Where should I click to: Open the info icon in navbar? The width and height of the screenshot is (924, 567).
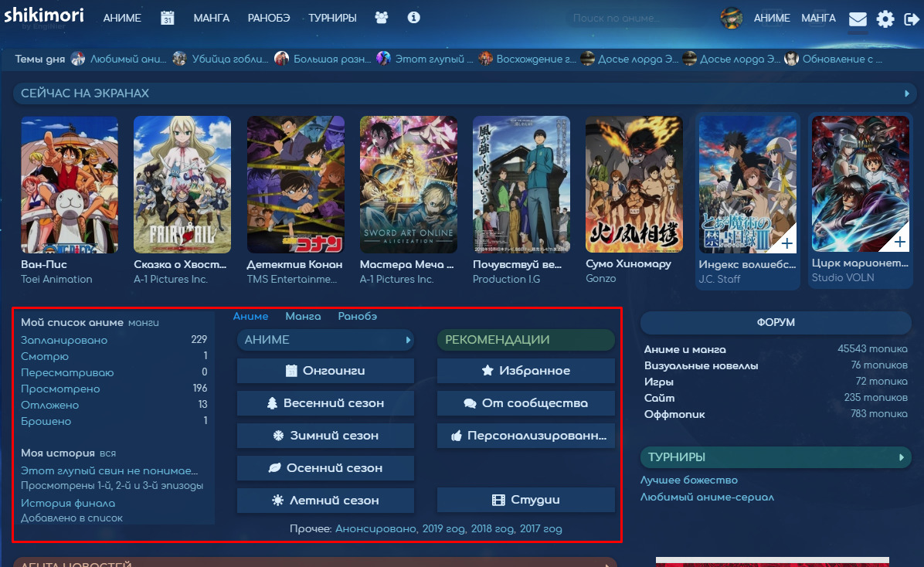[x=414, y=18]
